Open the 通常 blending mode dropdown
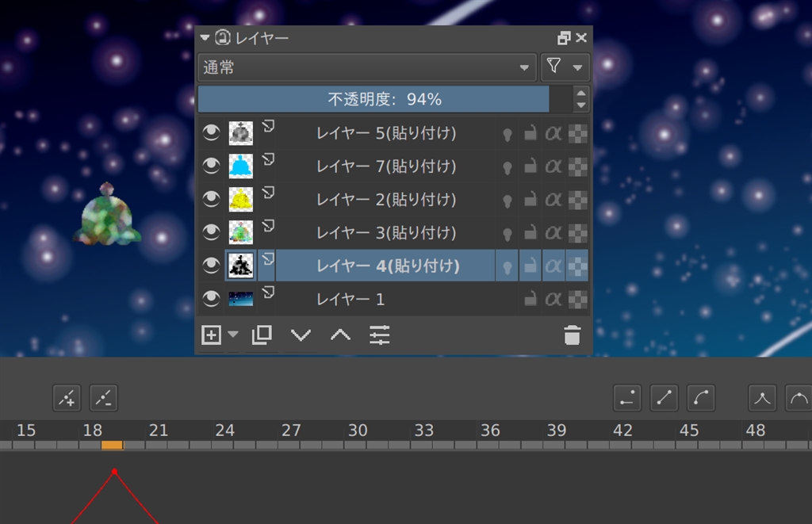812x524 pixels. (366, 67)
